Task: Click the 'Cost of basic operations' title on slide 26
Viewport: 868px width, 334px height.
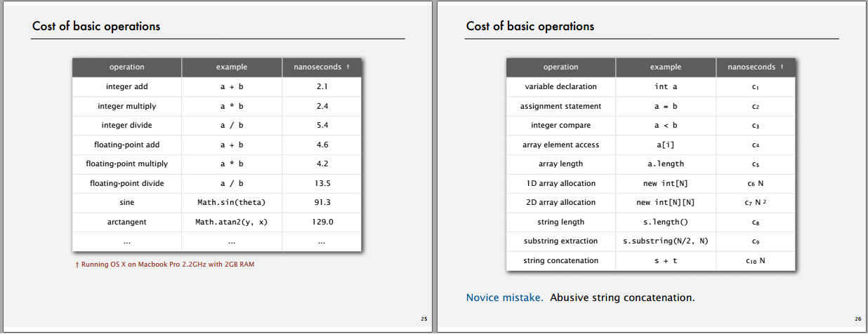Action: pyautogui.click(x=530, y=27)
